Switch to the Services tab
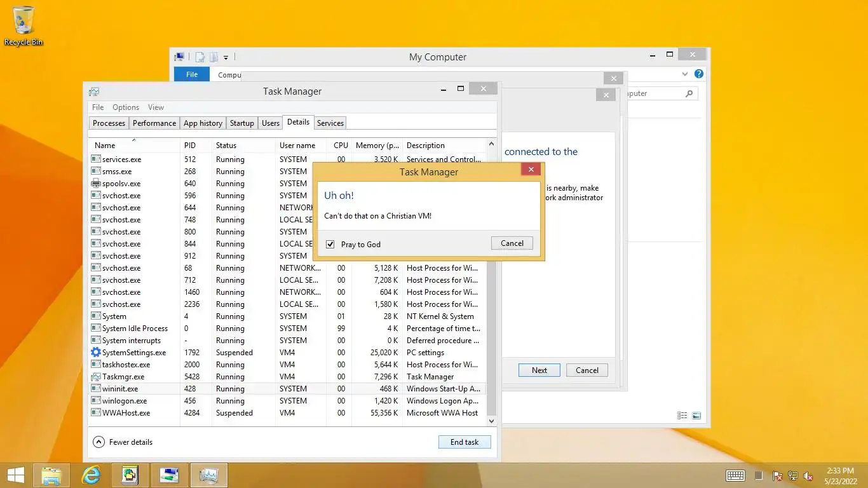 point(330,123)
